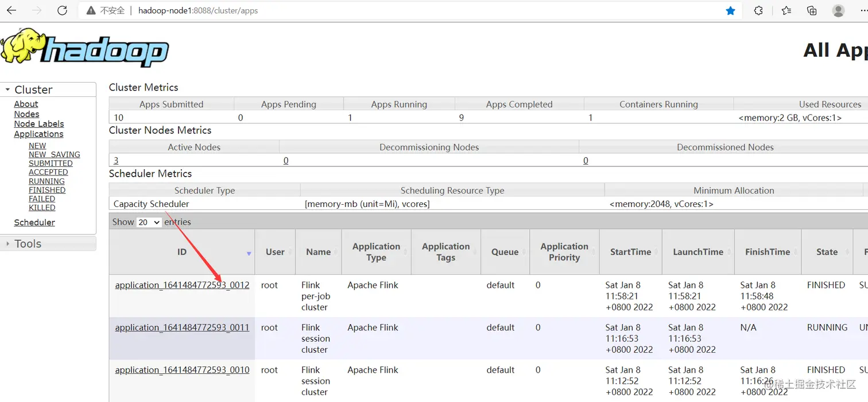Viewport: 868px width, 402px height.
Task: Collapse the Cluster sidebar section
Action: point(48,89)
